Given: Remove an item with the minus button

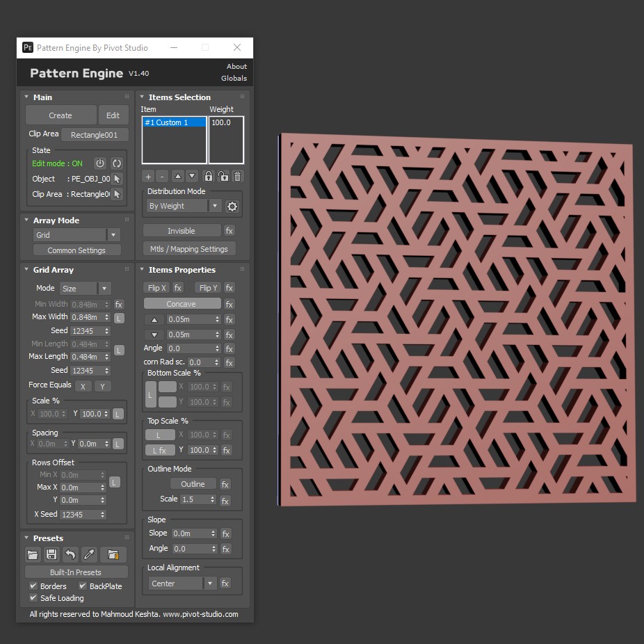Looking at the screenshot, I should coord(162,177).
